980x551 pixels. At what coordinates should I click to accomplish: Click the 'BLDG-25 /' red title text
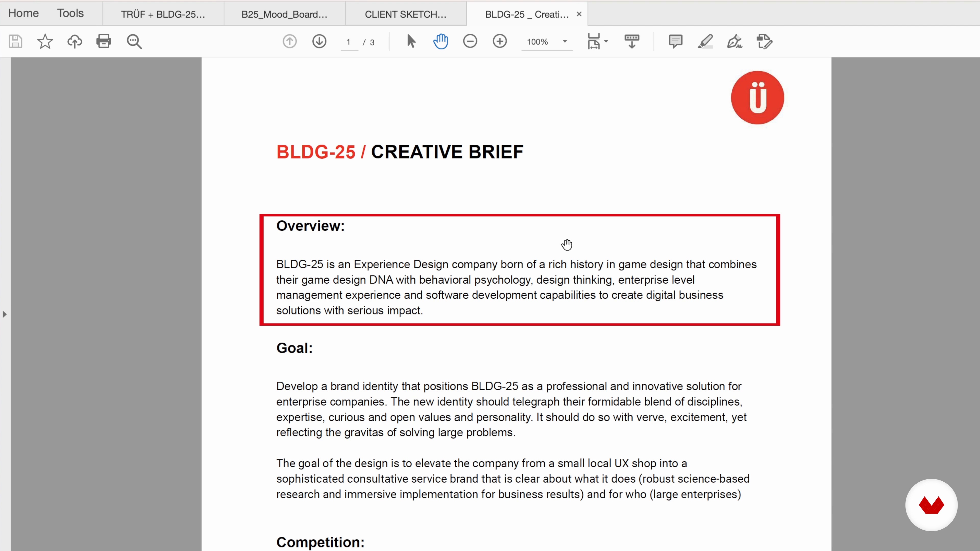pos(321,152)
